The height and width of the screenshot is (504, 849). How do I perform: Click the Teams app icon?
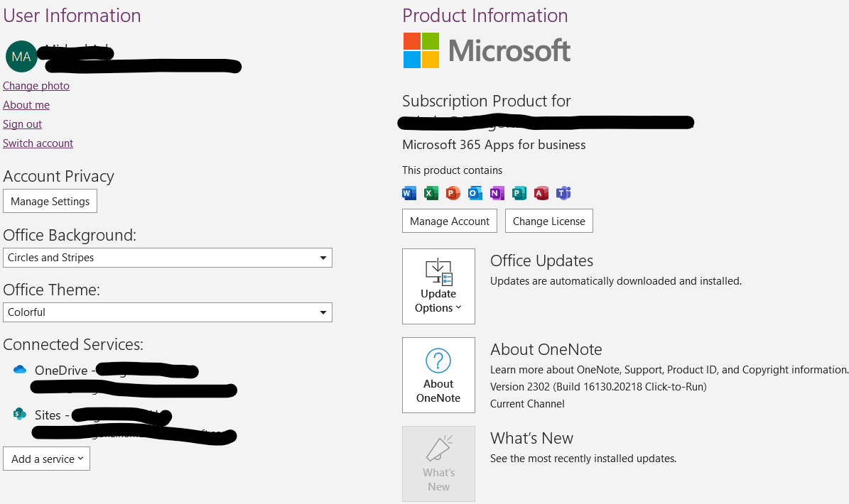coord(563,193)
